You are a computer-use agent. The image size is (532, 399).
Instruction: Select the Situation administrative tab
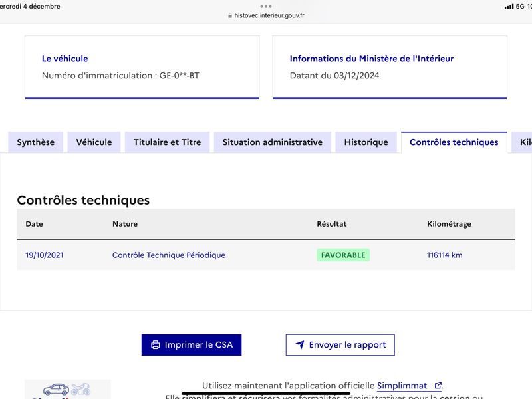[273, 142]
